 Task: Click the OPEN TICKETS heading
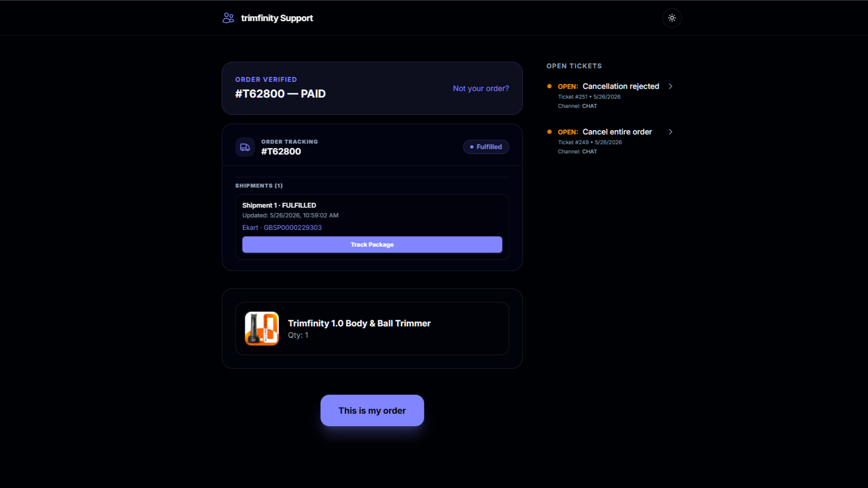[574, 66]
